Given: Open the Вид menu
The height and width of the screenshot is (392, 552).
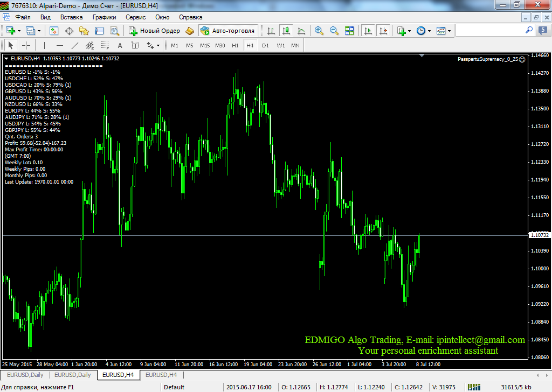Looking at the screenshot, I should click(x=45, y=17).
